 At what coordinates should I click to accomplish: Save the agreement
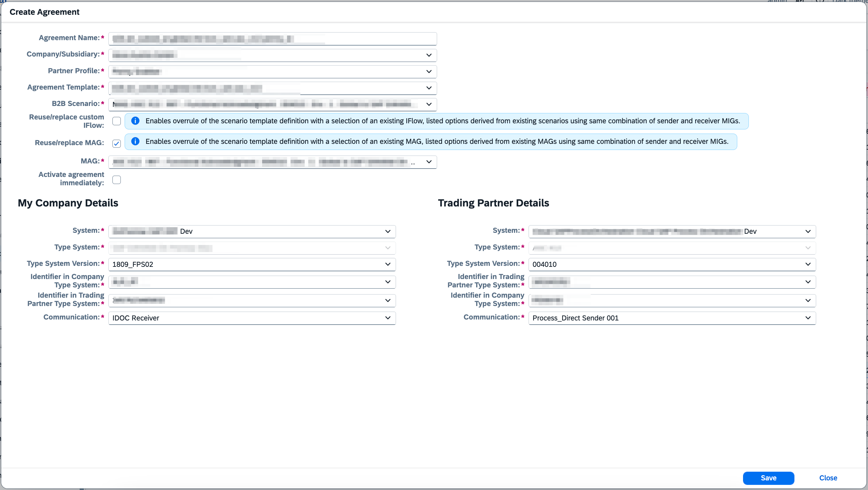(x=768, y=478)
